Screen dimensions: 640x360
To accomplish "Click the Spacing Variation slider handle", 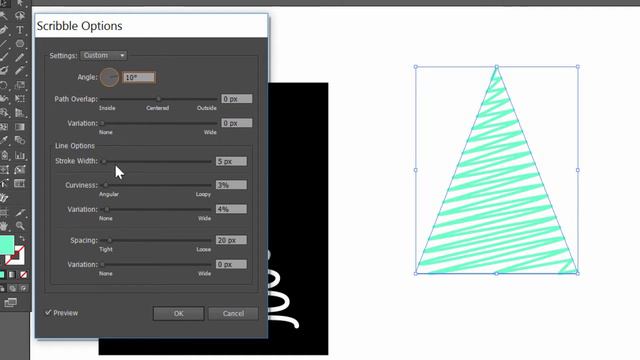I will pos(102,264).
